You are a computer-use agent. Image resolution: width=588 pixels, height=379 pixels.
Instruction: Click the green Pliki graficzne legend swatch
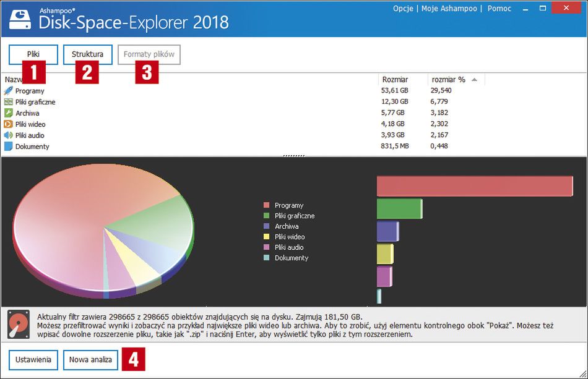click(x=267, y=215)
